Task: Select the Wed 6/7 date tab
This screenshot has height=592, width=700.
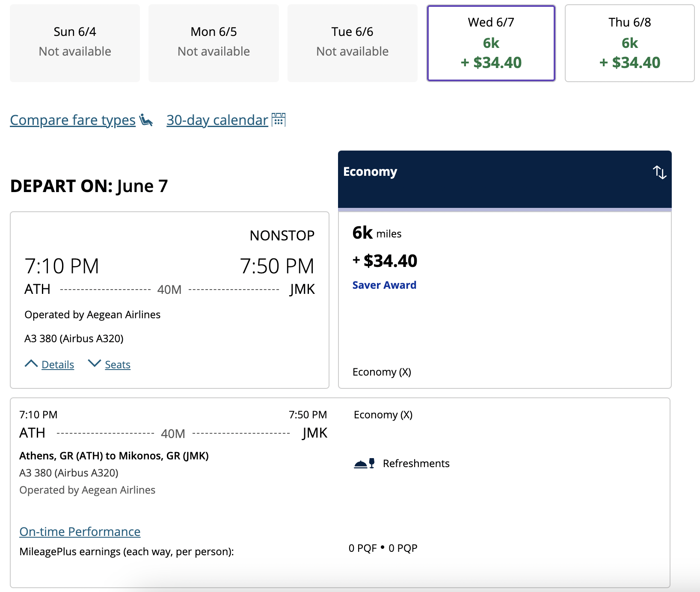Action: tap(491, 43)
